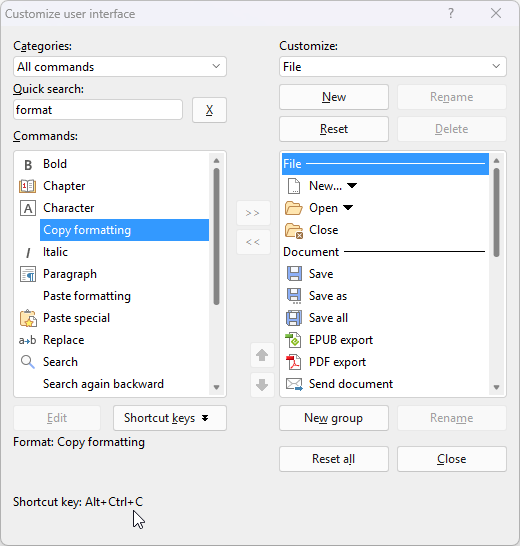Select the Search magnifier icon
Screen dimensions: 520x546
(x=28, y=362)
